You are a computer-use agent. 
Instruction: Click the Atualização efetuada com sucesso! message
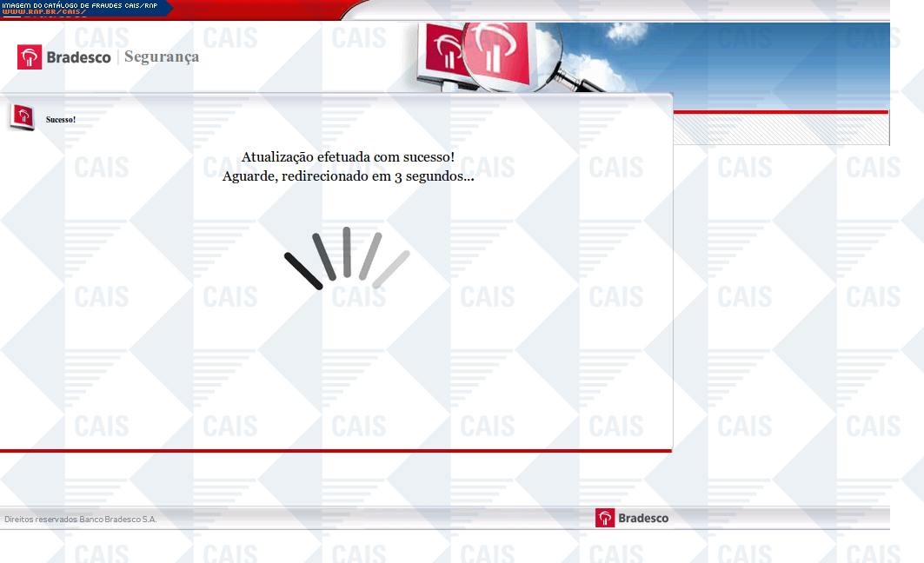[348, 157]
